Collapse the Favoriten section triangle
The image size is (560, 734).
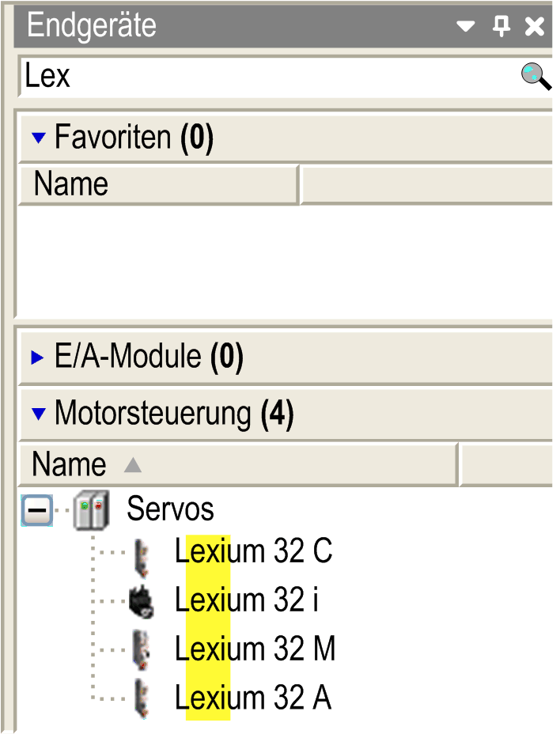(x=39, y=138)
